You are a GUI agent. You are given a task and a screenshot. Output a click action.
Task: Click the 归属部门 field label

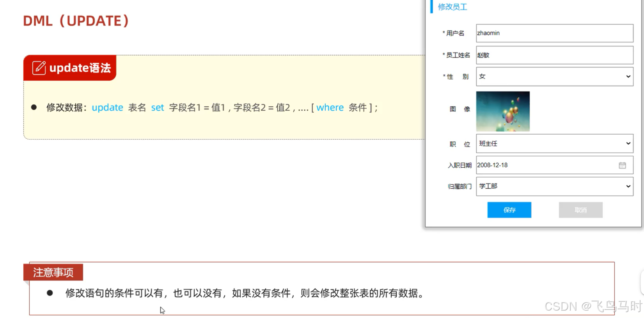click(x=459, y=186)
